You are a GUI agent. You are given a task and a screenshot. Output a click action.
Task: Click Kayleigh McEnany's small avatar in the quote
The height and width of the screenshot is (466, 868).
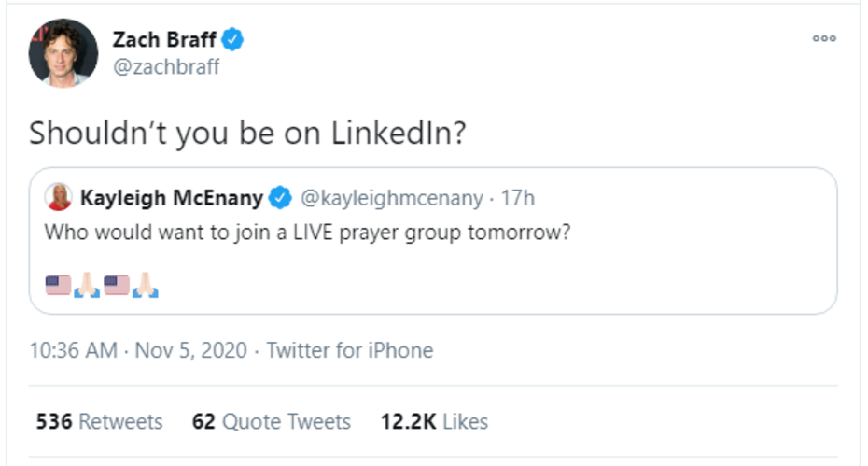(59, 198)
